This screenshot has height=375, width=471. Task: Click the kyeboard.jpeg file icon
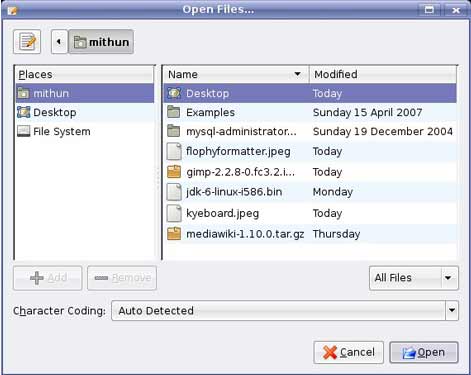[174, 213]
